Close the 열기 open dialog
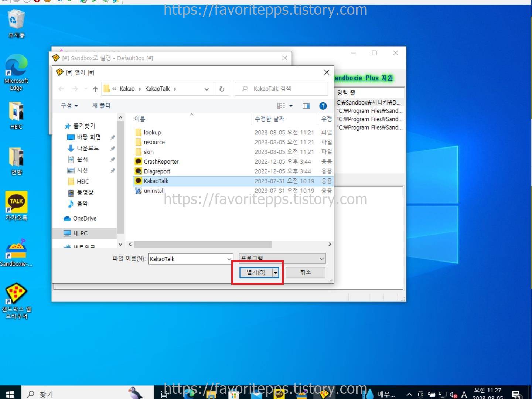This screenshot has width=532, height=399. click(327, 72)
